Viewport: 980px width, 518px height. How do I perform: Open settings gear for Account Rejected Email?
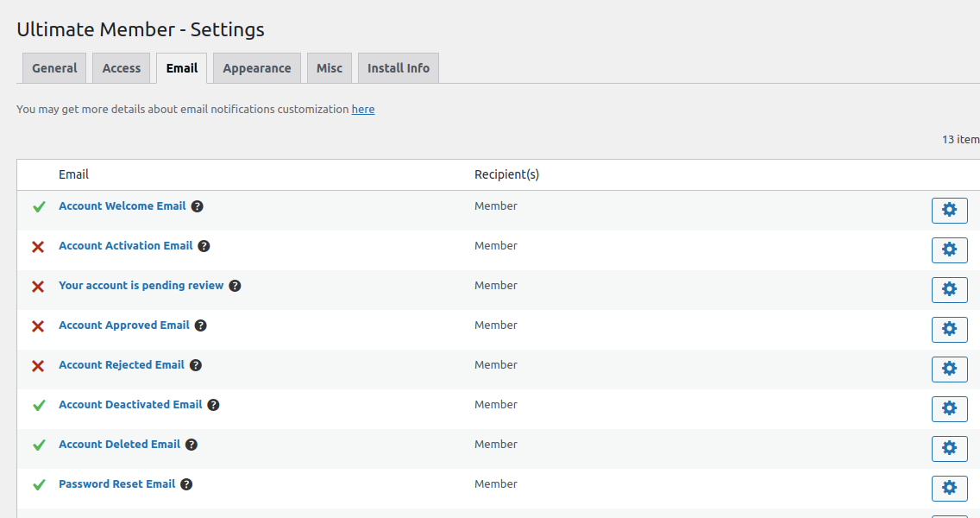pyautogui.click(x=949, y=370)
